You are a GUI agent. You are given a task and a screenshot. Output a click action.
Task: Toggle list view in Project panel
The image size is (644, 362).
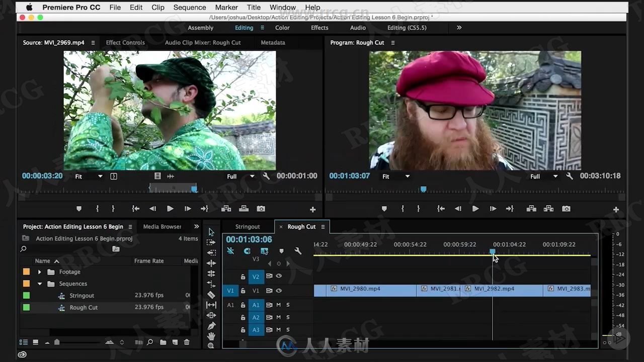pos(24,342)
